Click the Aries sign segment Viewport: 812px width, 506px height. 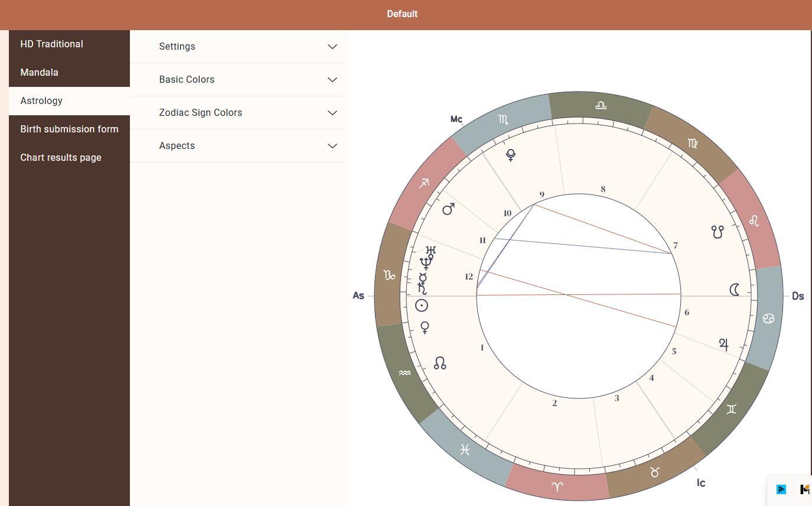(557, 486)
